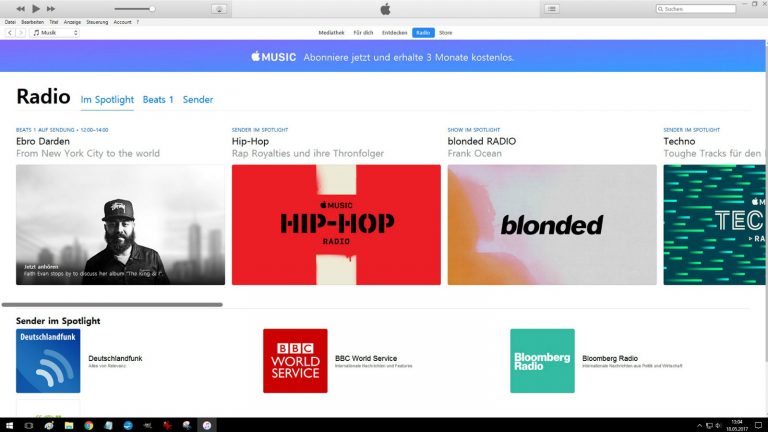This screenshot has height=432, width=768.
Task: Open File Explorer from the taskbar
Action: point(69,425)
